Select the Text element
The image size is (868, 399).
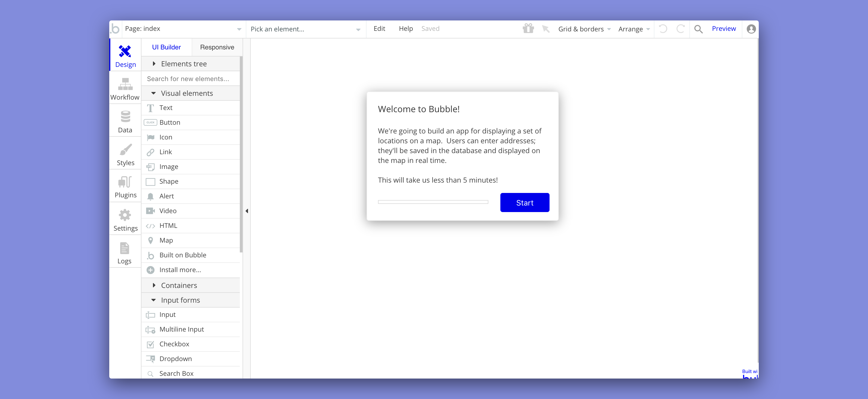191,108
